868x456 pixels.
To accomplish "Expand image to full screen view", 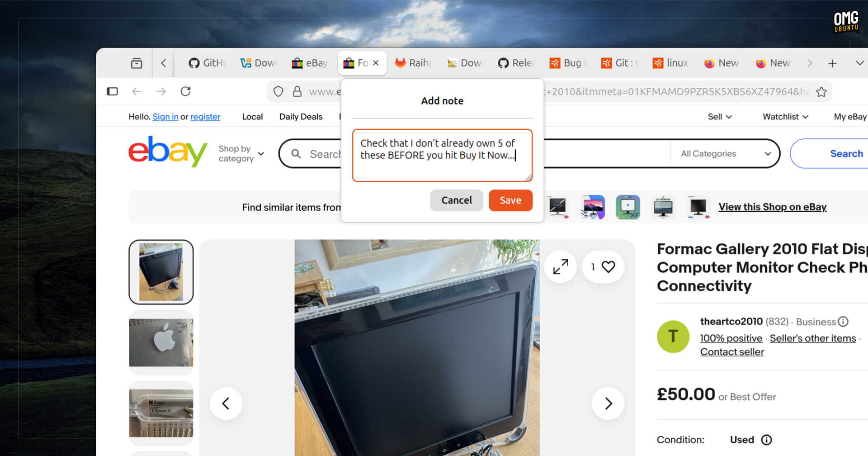I will (561, 267).
